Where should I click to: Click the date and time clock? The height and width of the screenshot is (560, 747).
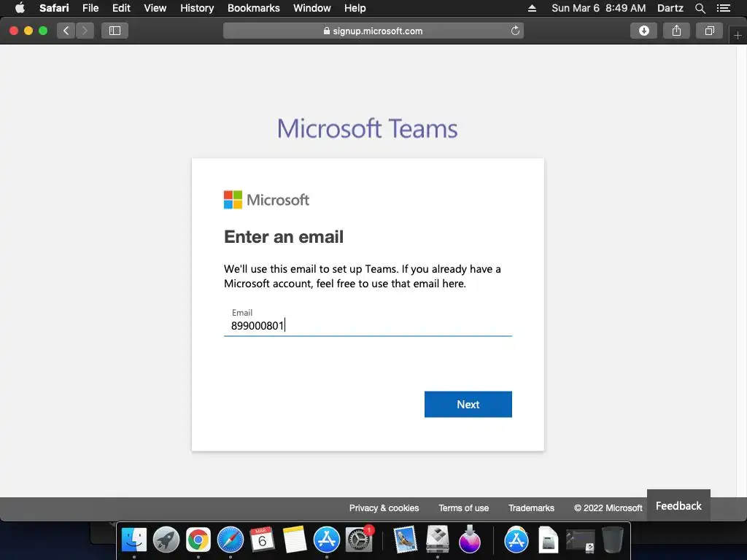[x=598, y=8]
